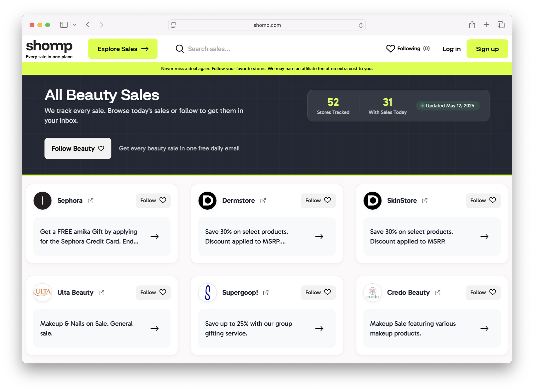Open Credo Beauty external link icon
This screenshot has height=392, width=534.
(438, 293)
